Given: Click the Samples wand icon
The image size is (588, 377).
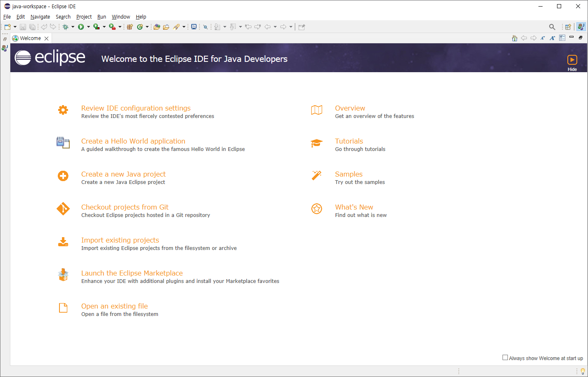Looking at the screenshot, I should [x=317, y=175].
